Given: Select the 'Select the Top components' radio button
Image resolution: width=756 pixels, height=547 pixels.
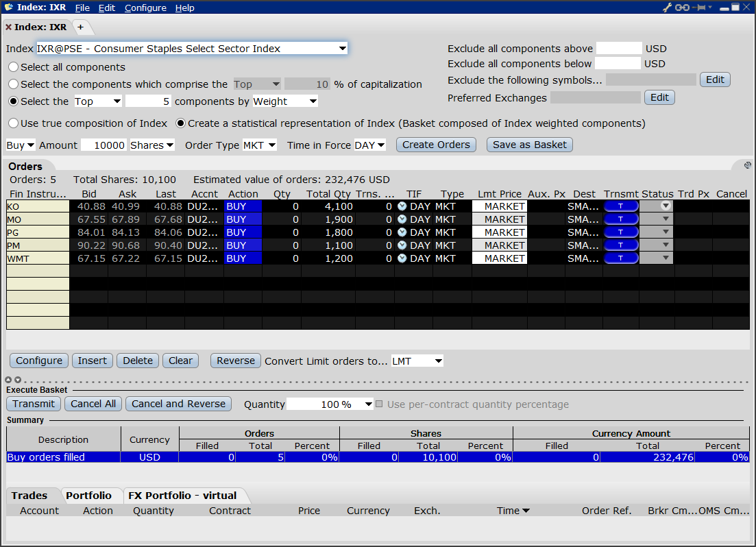Looking at the screenshot, I should pos(14,101).
